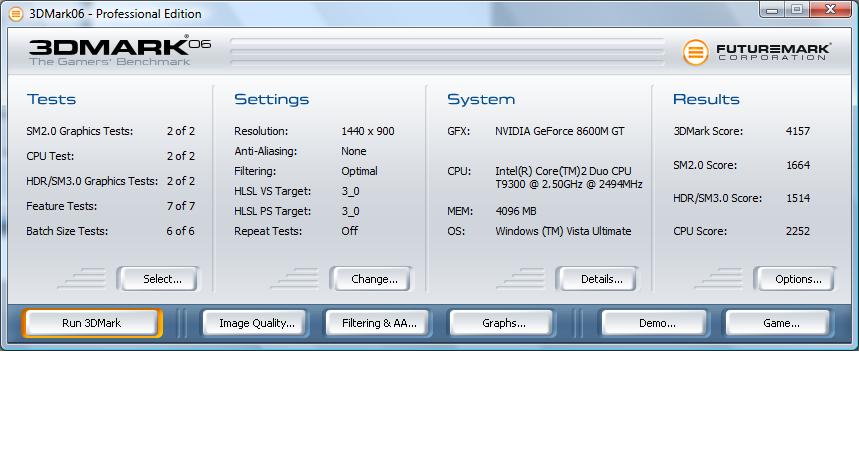859x450 pixels.
Task: Click the SM2.0 Score value 1664
Action: [798, 165]
